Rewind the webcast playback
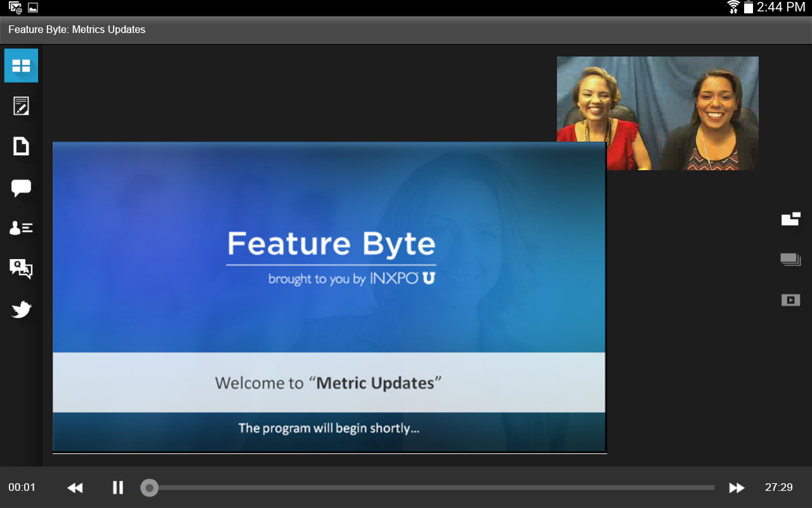812x508 pixels. [x=75, y=488]
